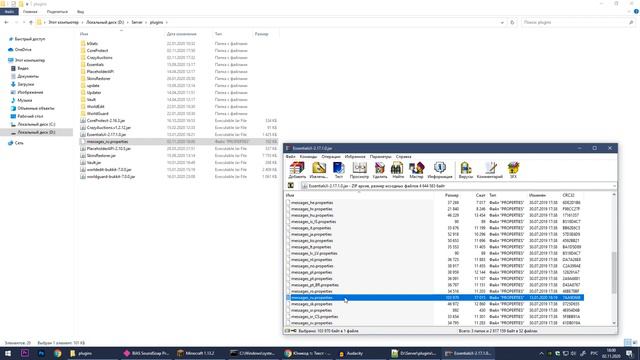Open the Операции menu in WinRAR

click(331, 157)
